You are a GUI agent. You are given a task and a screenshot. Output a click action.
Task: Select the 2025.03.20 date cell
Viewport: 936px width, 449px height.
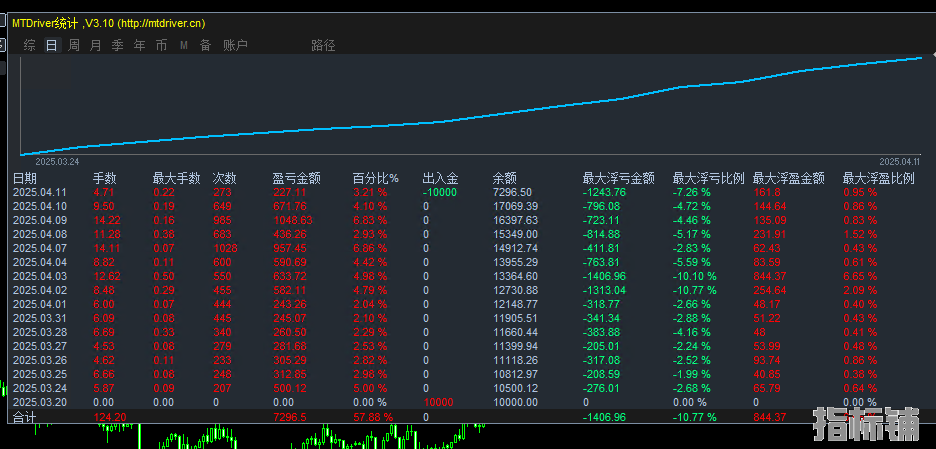39,402
